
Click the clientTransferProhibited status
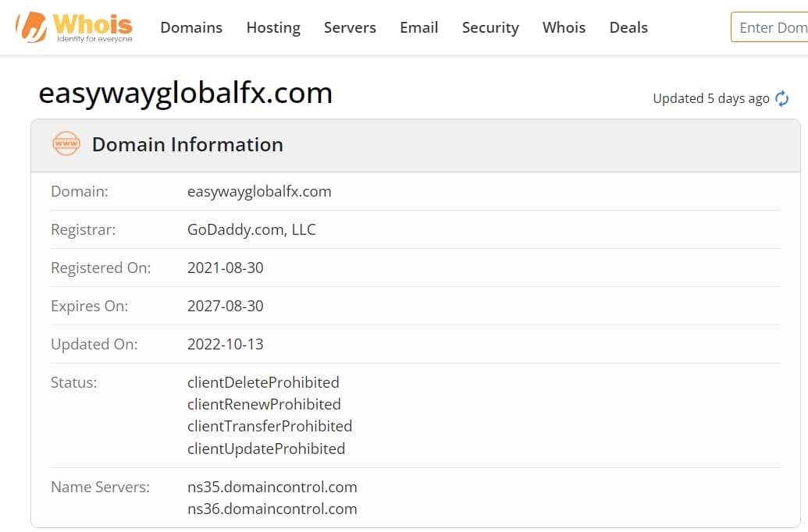click(x=269, y=427)
